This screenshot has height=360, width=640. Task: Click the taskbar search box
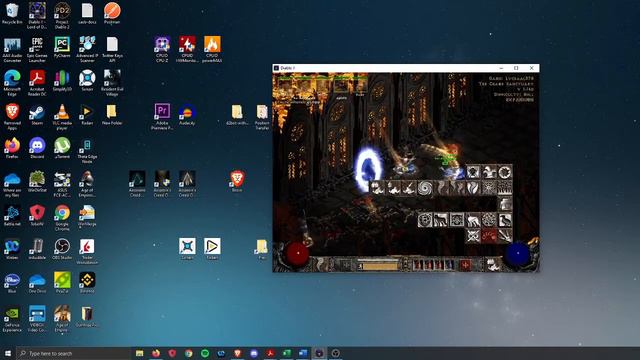coord(73,353)
